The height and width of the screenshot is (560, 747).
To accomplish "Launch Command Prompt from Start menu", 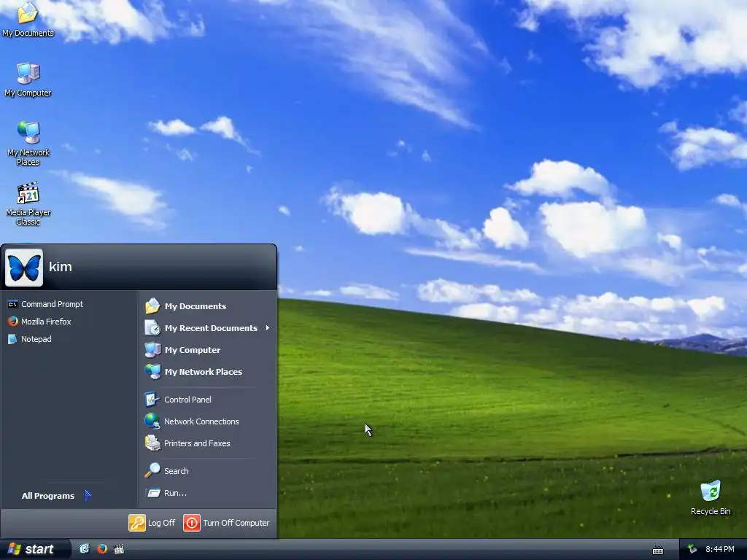I will tap(46, 304).
